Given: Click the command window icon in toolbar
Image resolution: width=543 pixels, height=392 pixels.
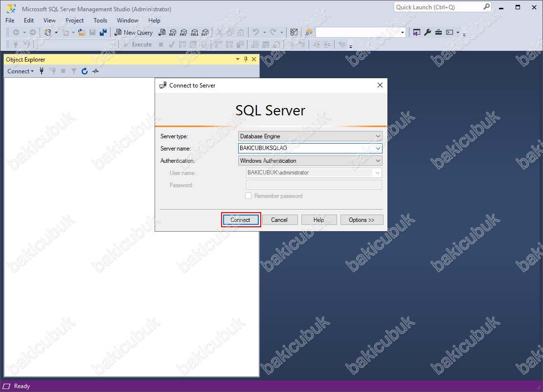Looking at the screenshot, I should click(450, 33).
